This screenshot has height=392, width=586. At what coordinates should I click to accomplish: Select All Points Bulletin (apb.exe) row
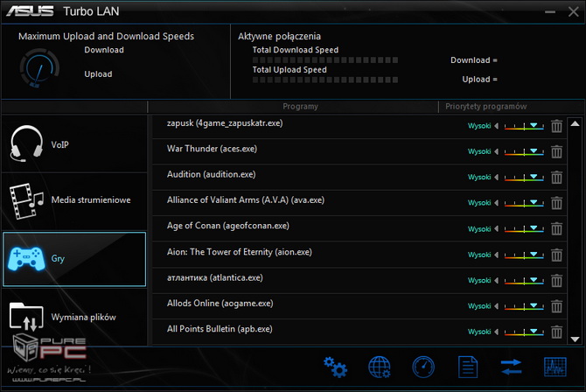click(x=359, y=332)
